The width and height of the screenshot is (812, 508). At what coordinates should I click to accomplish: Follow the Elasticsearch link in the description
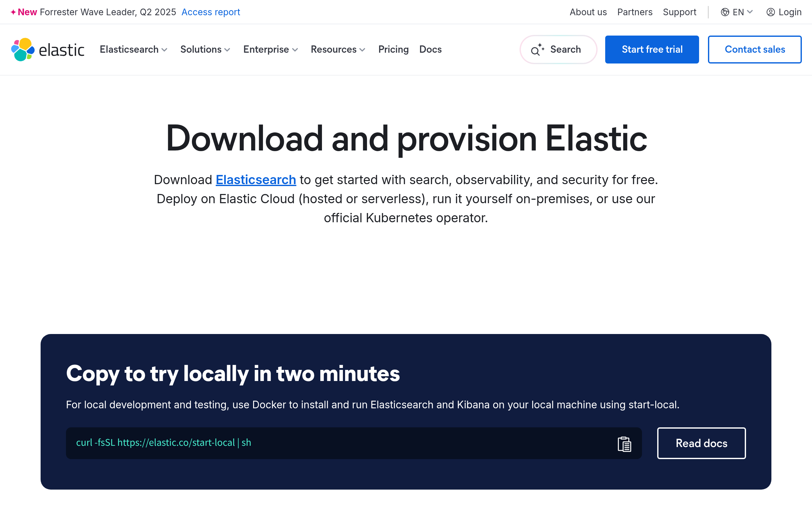(x=256, y=180)
